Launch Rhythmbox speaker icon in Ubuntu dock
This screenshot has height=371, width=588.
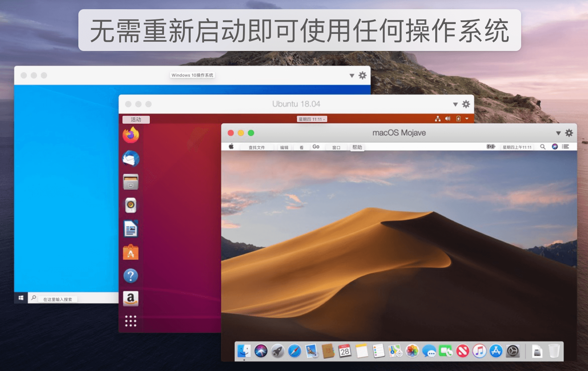click(x=131, y=205)
